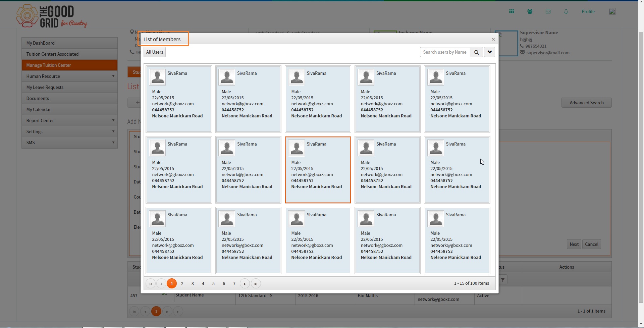Go to last page in student grid pager
This screenshot has height=328, width=644.
point(178,312)
